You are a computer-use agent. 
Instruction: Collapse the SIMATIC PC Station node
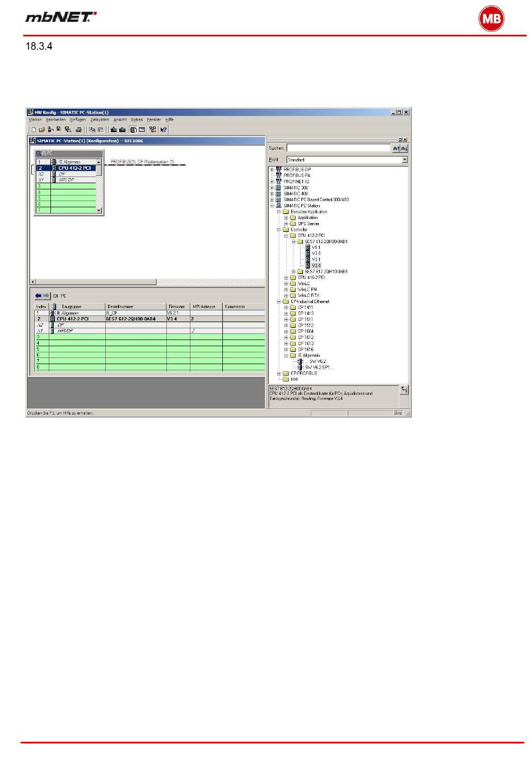click(x=272, y=206)
